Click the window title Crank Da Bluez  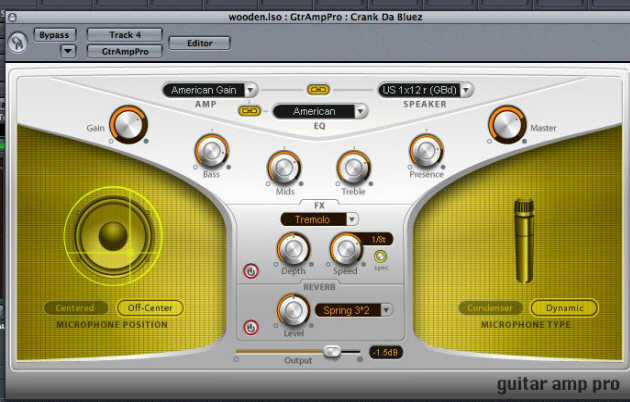click(x=386, y=17)
